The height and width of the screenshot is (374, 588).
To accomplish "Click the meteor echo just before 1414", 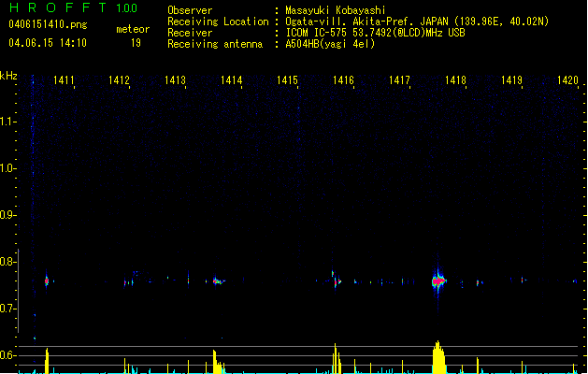I will pyautogui.click(x=218, y=281).
